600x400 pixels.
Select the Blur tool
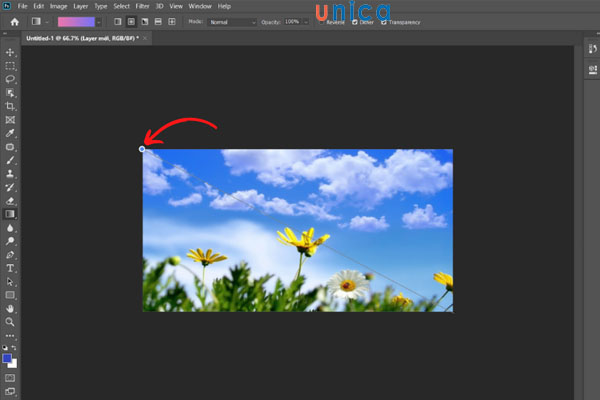(10, 228)
